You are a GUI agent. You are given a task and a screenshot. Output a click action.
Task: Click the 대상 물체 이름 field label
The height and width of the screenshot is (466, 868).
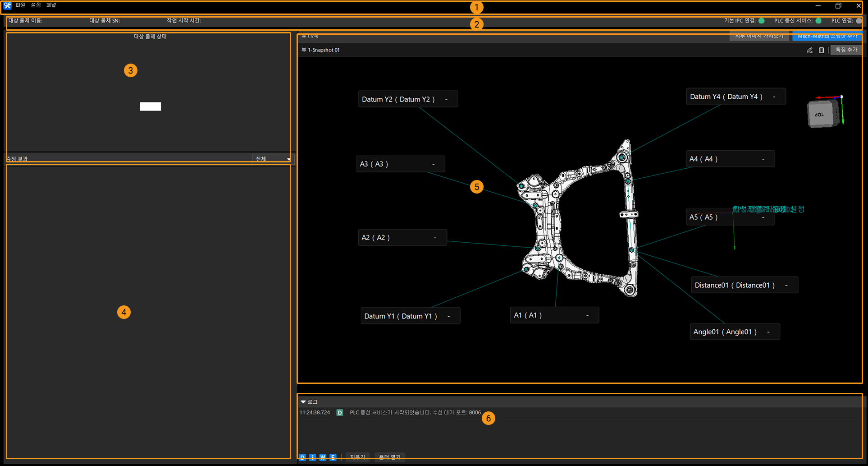(x=25, y=21)
